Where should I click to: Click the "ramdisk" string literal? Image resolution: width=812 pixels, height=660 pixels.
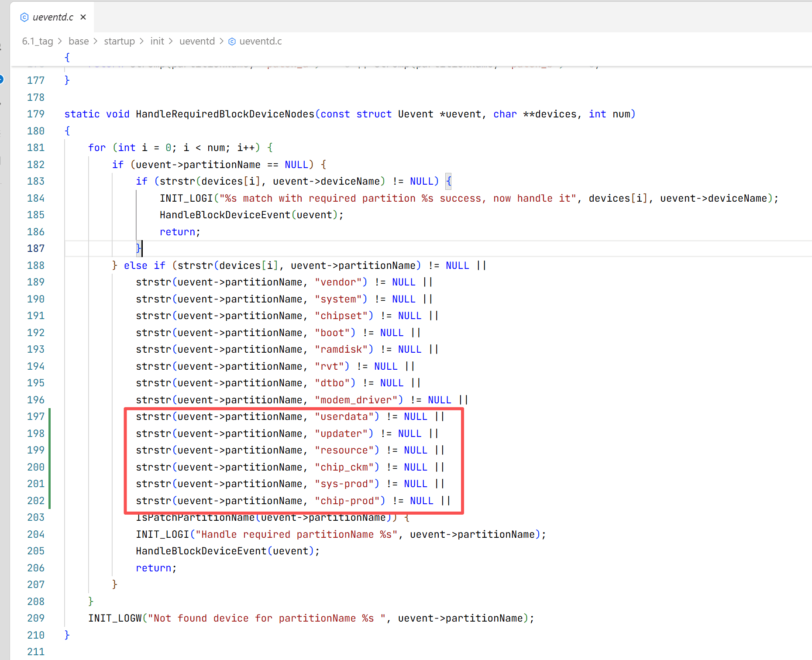341,349
